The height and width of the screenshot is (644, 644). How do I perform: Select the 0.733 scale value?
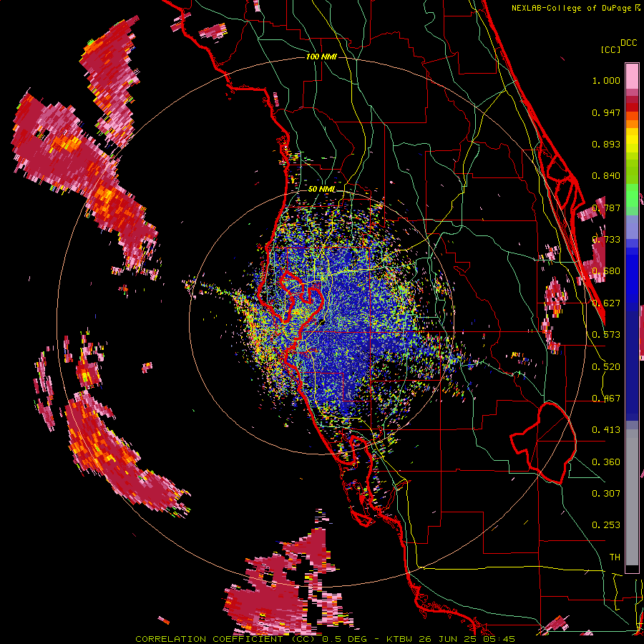(x=606, y=240)
